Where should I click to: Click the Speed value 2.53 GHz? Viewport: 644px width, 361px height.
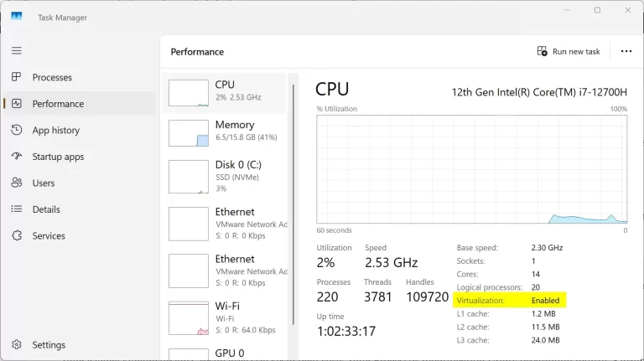click(x=392, y=262)
